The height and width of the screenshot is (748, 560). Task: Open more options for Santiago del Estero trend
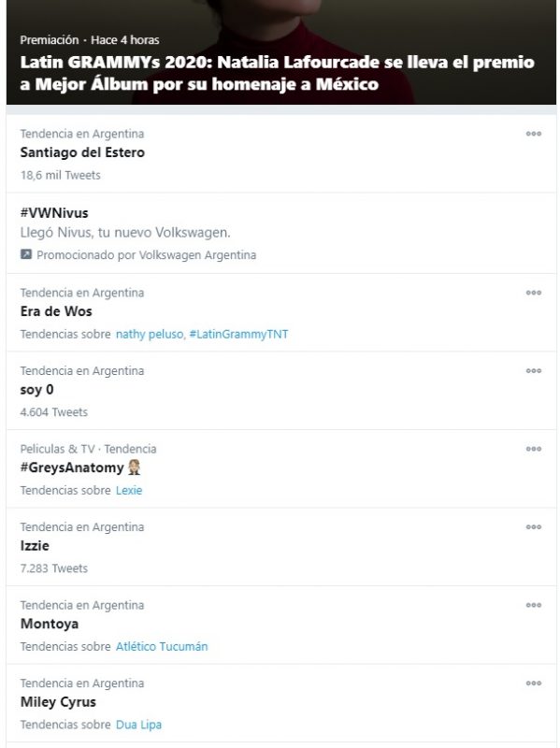[x=533, y=134]
